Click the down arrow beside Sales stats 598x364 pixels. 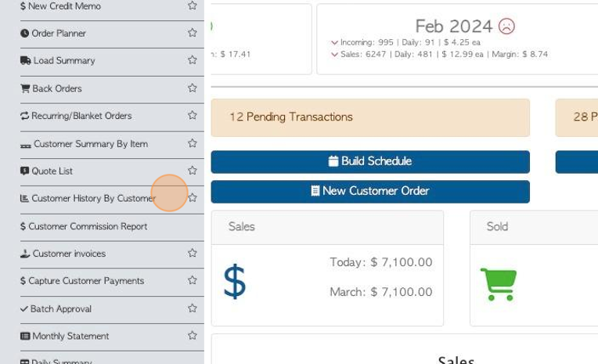[335, 55]
